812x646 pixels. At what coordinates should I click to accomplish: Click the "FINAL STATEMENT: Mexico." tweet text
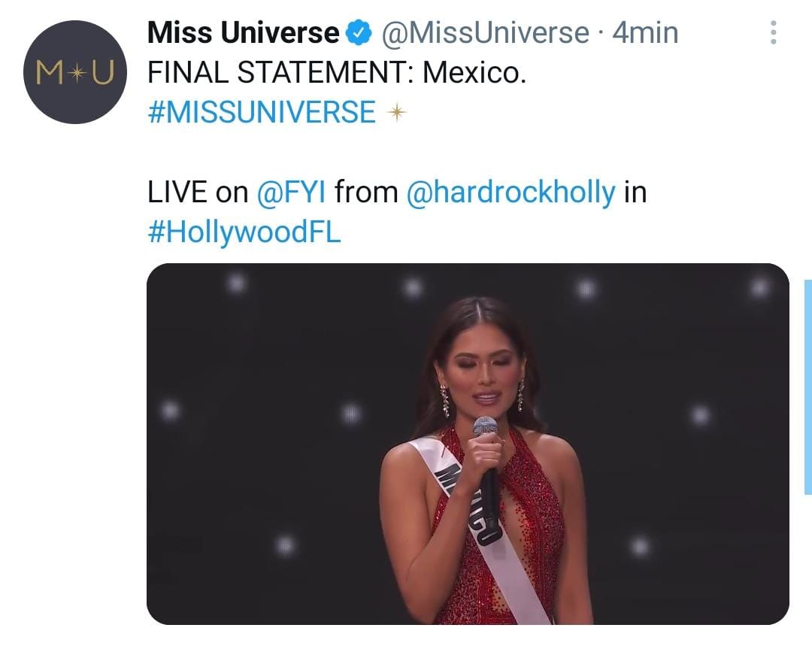pos(336,74)
